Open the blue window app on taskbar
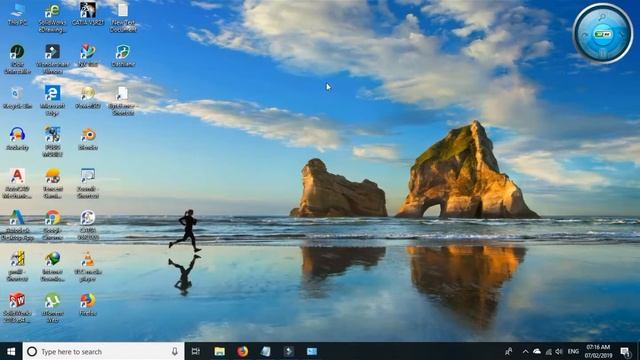 (312, 351)
